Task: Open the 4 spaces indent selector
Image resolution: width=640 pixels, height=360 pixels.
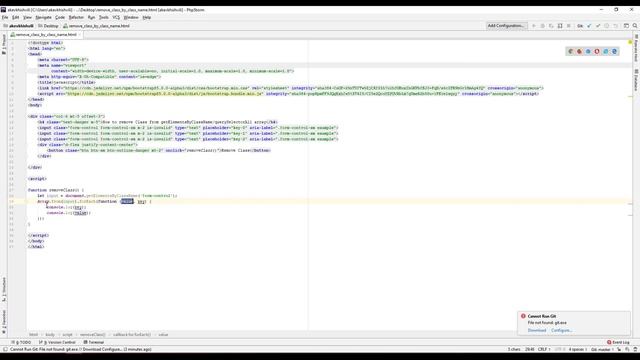Action: pos(578,349)
